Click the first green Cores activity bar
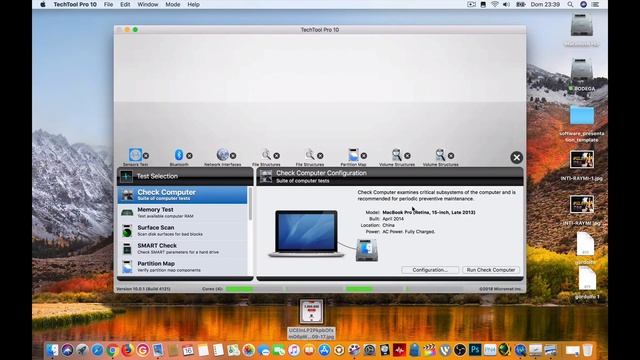 point(240,289)
